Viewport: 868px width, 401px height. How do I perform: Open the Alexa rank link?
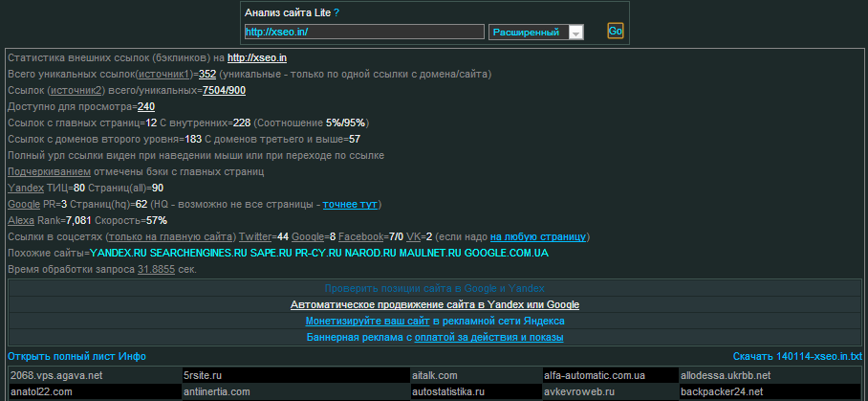[x=21, y=220]
